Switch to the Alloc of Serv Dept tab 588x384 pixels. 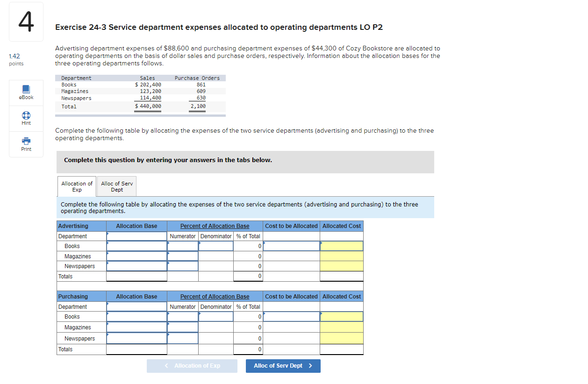pyautogui.click(x=117, y=186)
